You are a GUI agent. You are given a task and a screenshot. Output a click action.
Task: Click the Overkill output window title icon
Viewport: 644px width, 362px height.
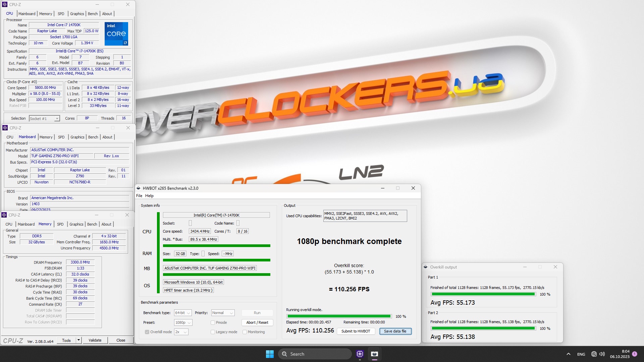point(426,267)
